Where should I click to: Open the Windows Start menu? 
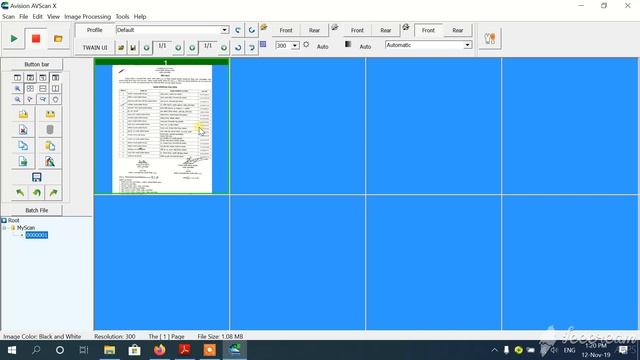[x=11, y=350]
